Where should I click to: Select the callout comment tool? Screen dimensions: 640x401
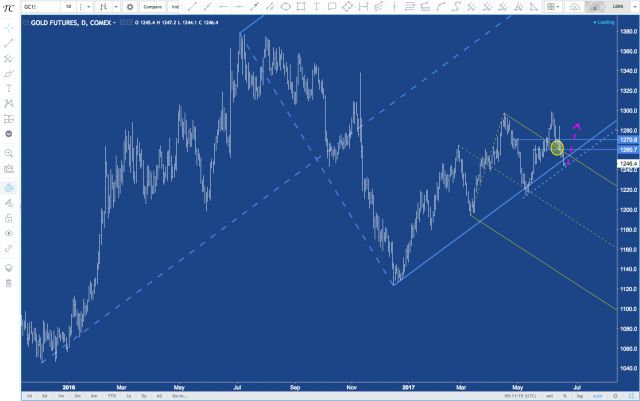coord(332,7)
